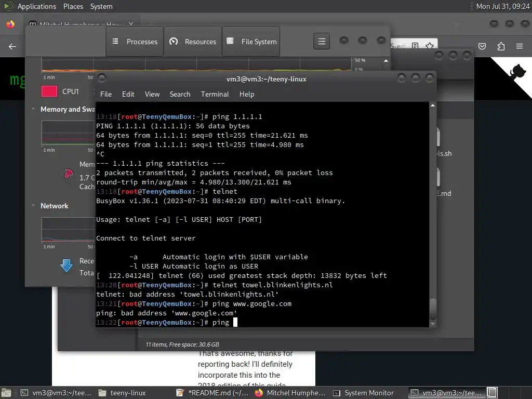Image resolution: width=532 pixels, height=399 pixels.
Task: Click terminal scrollbar down arrow
Action: tap(433, 324)
